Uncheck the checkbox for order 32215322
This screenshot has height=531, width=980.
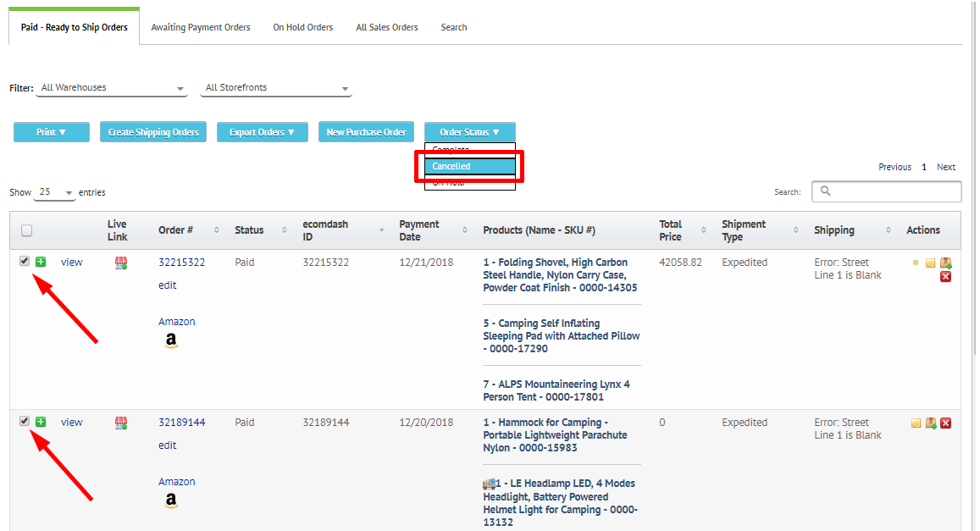tap(24, 260)
